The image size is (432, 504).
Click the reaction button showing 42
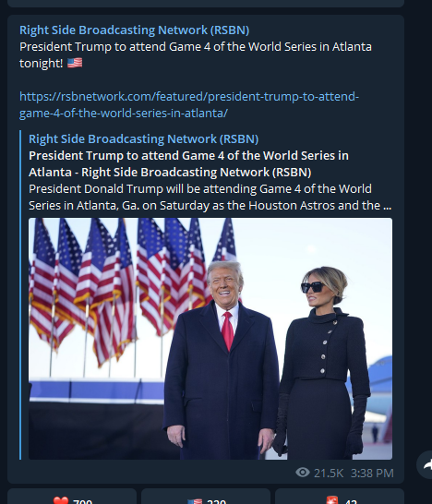point(340,497)
